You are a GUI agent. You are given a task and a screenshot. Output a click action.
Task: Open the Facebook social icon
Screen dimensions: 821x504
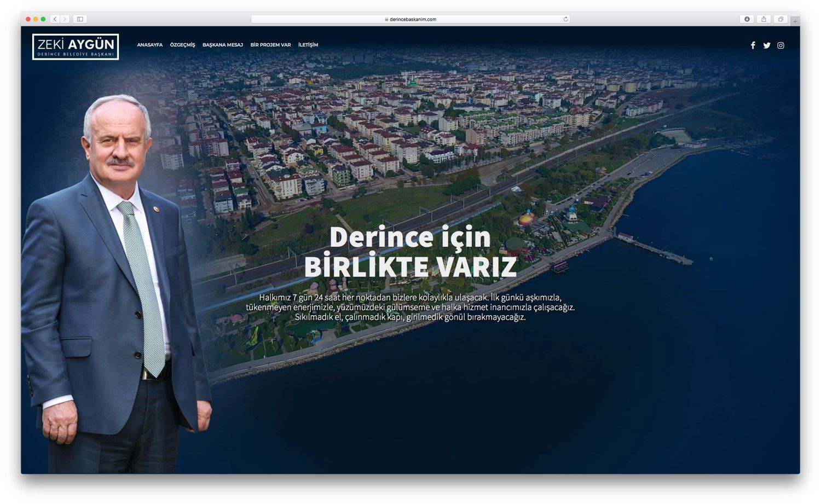(753, 45)
